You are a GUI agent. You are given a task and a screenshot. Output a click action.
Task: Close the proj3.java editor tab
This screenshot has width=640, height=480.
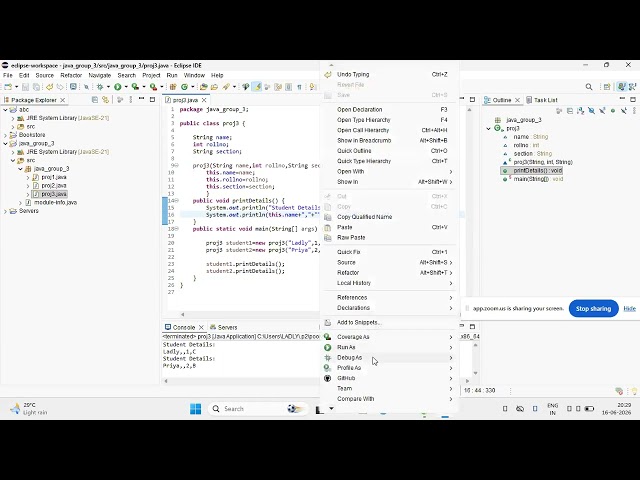tap(204, 100)
